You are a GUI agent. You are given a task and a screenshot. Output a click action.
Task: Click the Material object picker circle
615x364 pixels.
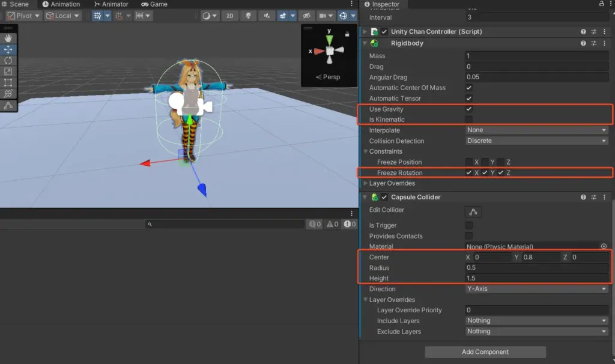point(604,246)
